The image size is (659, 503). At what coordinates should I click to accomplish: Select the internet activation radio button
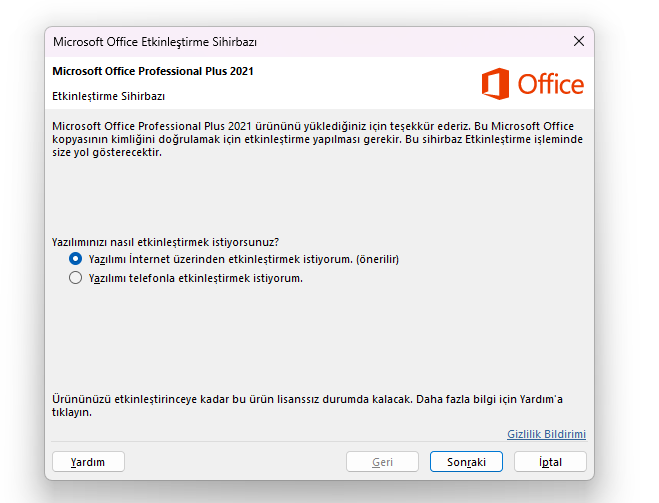pos(76,259)
